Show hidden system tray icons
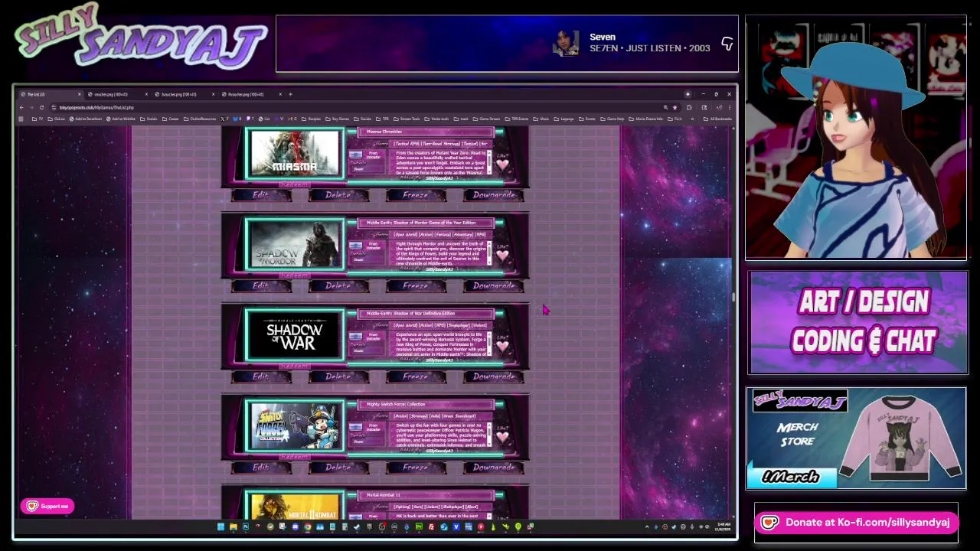This screenshot has width=980, height=551. coord(647,527)
